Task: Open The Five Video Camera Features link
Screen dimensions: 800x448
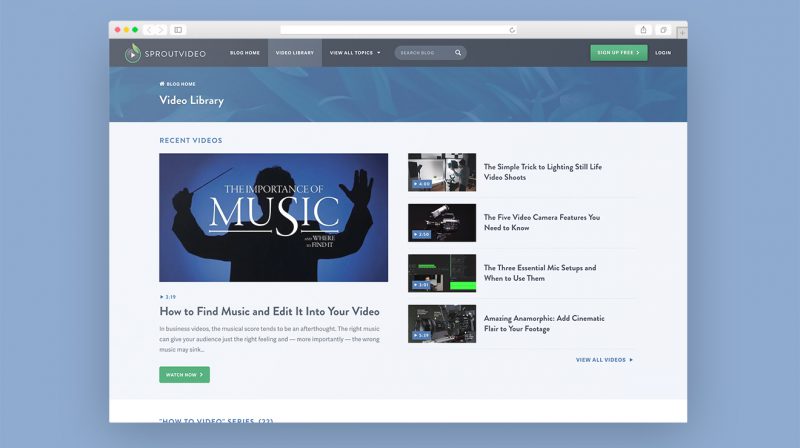Action: click(x=542, y=222)
